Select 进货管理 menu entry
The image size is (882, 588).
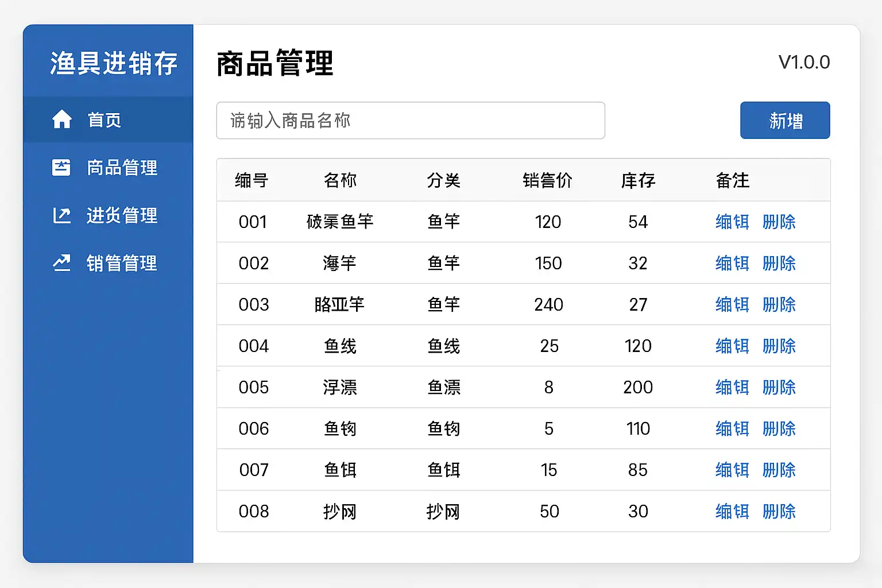point(122,215)
